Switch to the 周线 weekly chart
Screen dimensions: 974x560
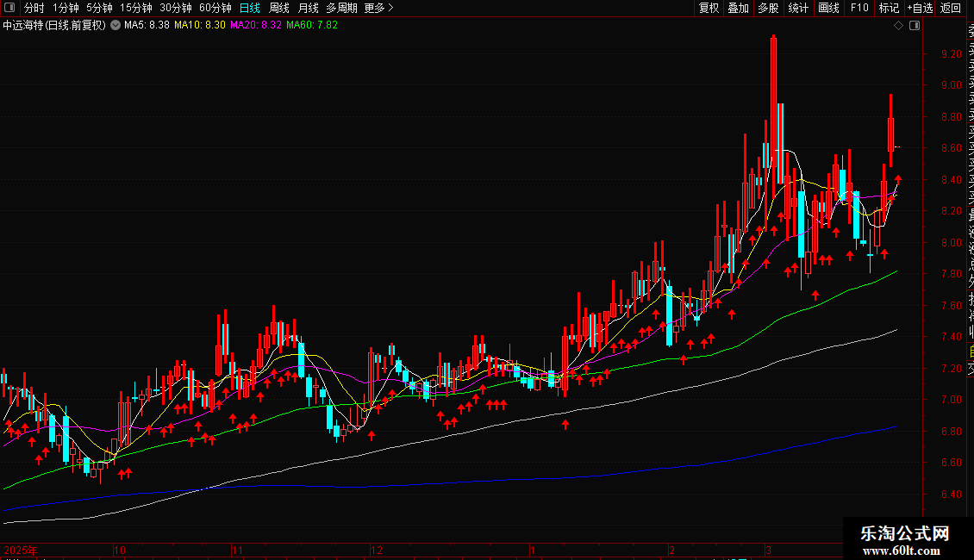[x=279, y=8]
